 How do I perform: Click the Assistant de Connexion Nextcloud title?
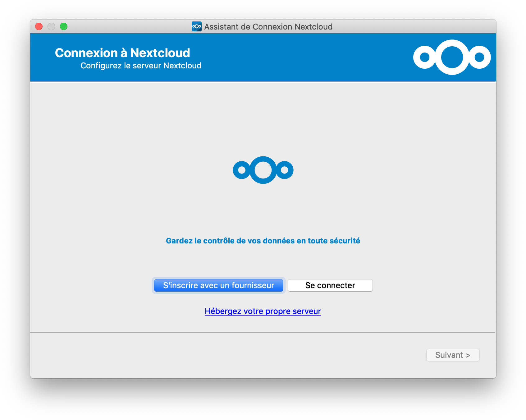(x=268, y=27)
